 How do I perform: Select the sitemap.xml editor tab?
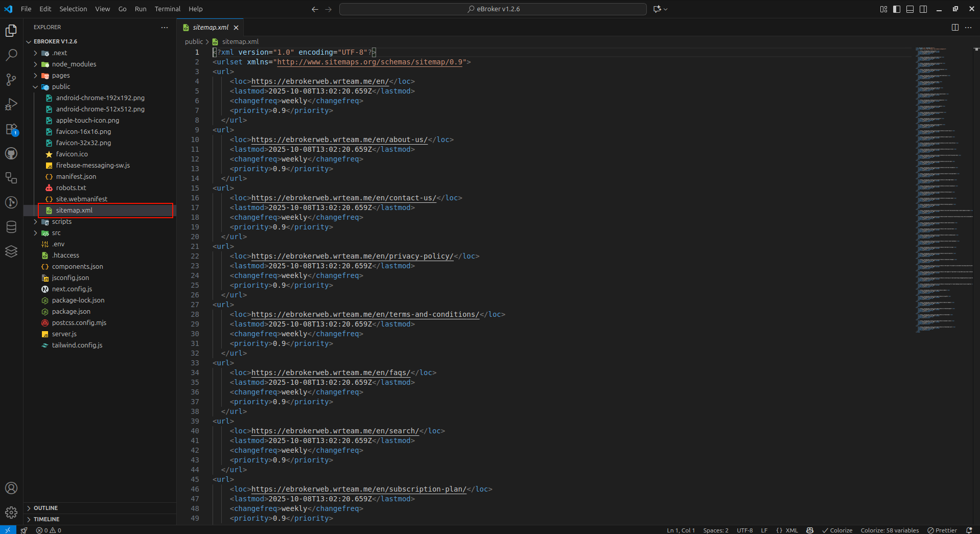pyautogui.click(x=210, y=28)
